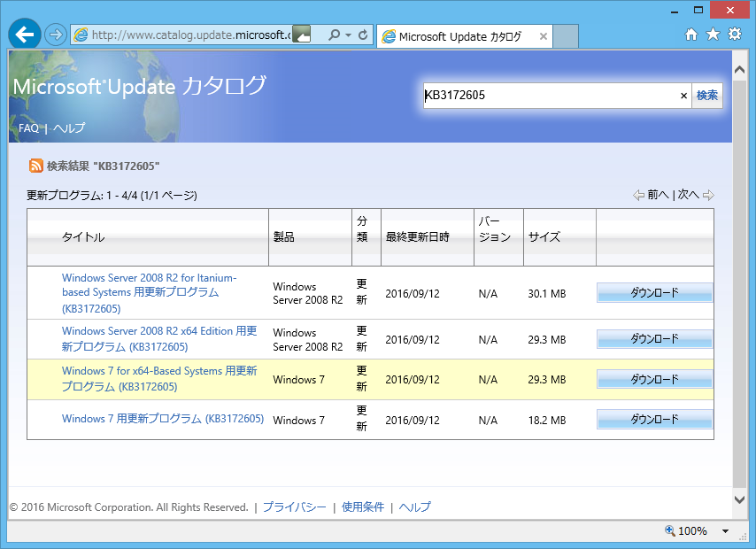Click the 前へ previous page link

tap(658, 195)
